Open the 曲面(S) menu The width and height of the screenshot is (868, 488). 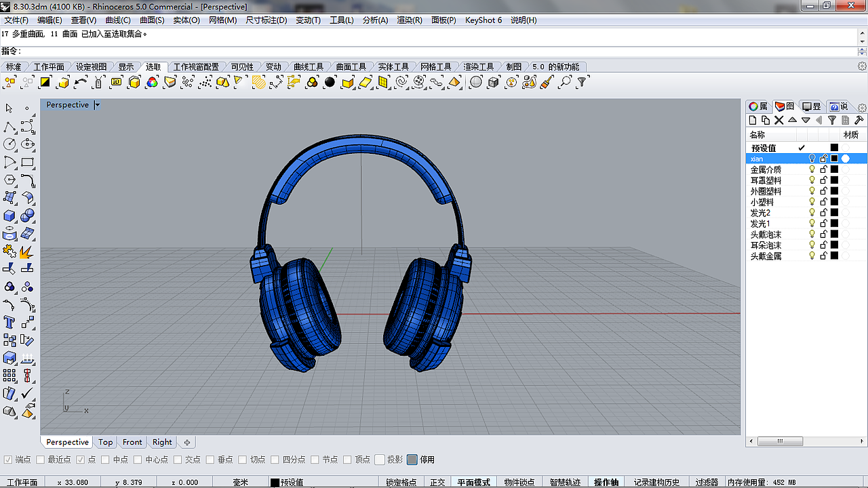tap(153, 20)
